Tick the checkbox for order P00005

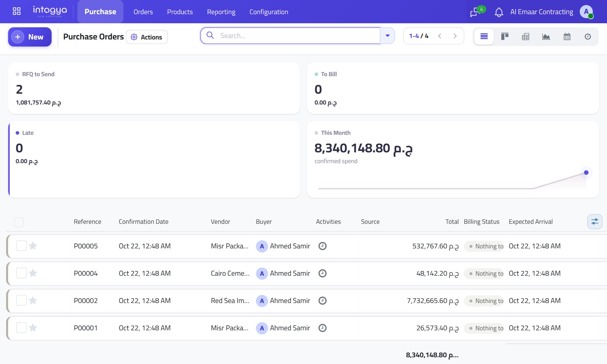point(22,246)
